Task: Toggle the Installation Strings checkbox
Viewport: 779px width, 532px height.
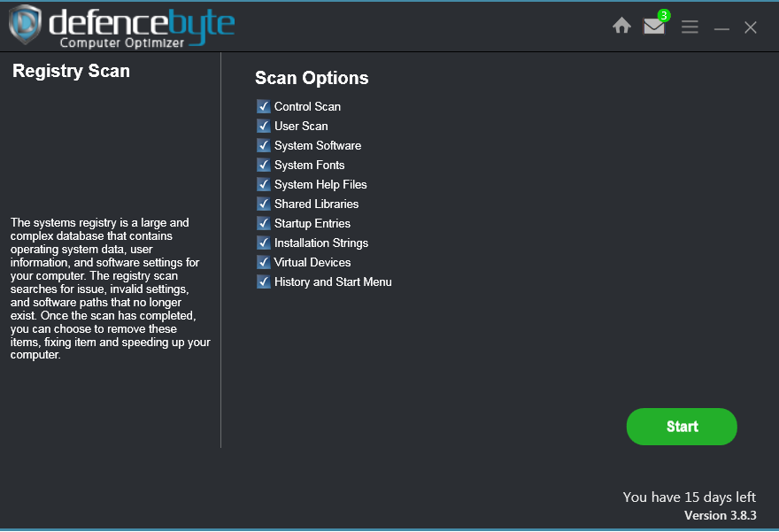Action: tap(263, 243)
